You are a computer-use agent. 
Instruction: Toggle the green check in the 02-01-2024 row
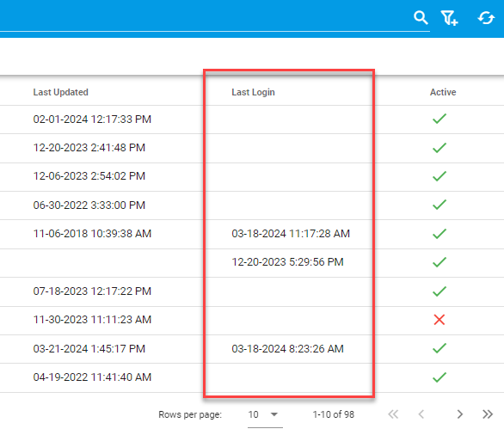click(439, 119)
